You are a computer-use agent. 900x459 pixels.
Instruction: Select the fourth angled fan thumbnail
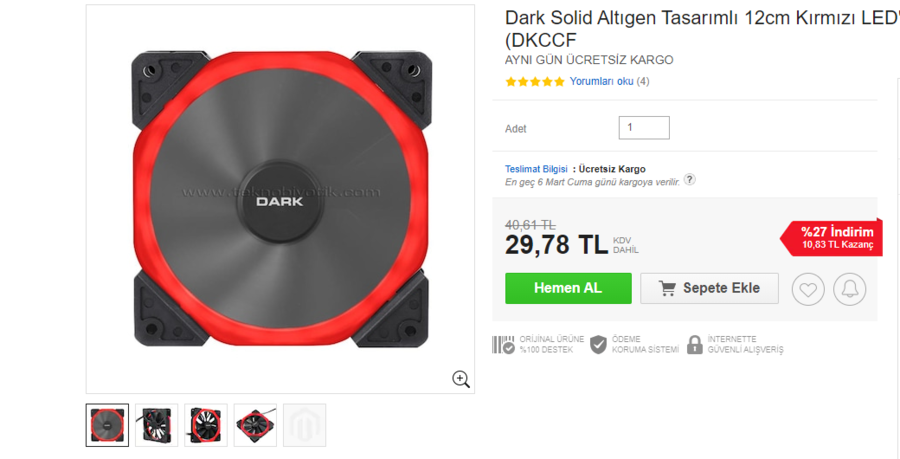[255, 425]
